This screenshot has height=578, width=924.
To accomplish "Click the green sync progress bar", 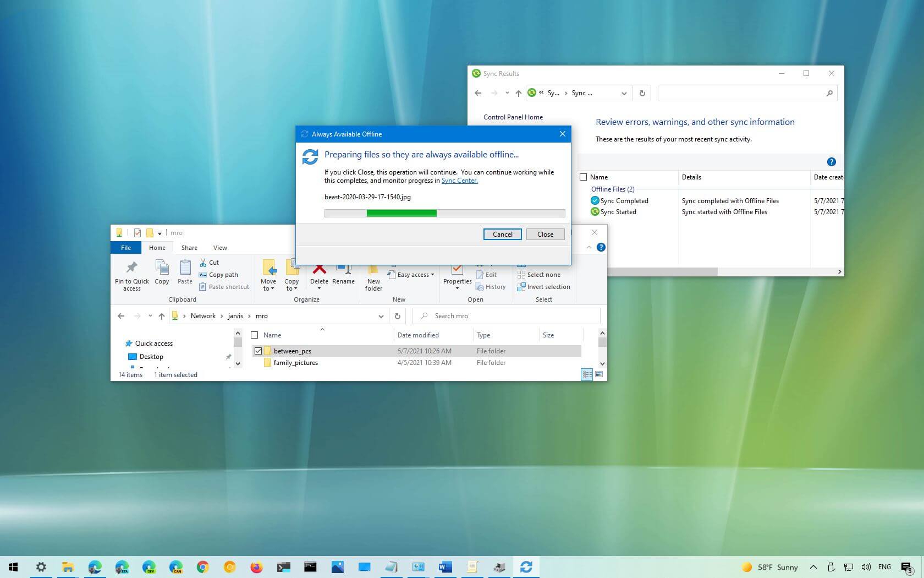I will [x=402, y=213].
